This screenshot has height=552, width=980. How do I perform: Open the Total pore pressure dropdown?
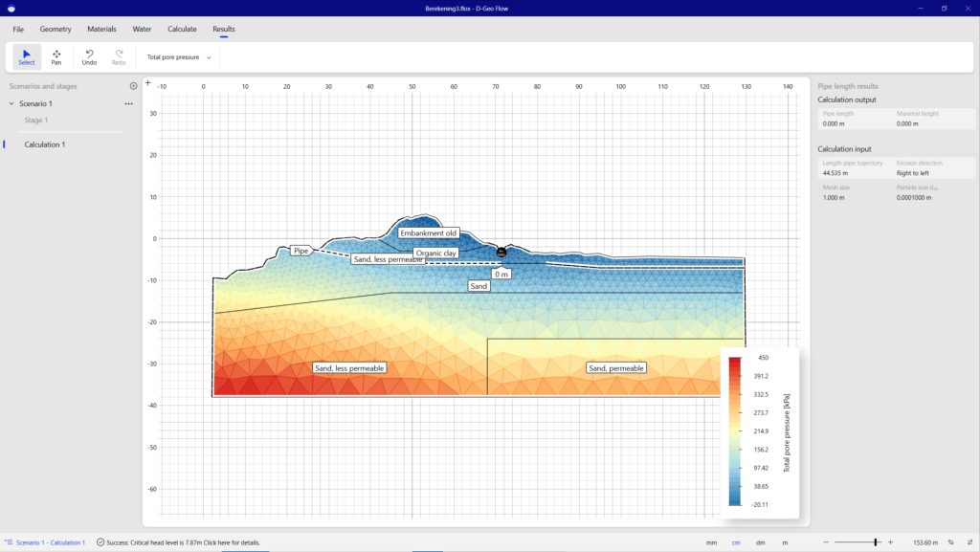pyautogui.click(x=179, y=57)
